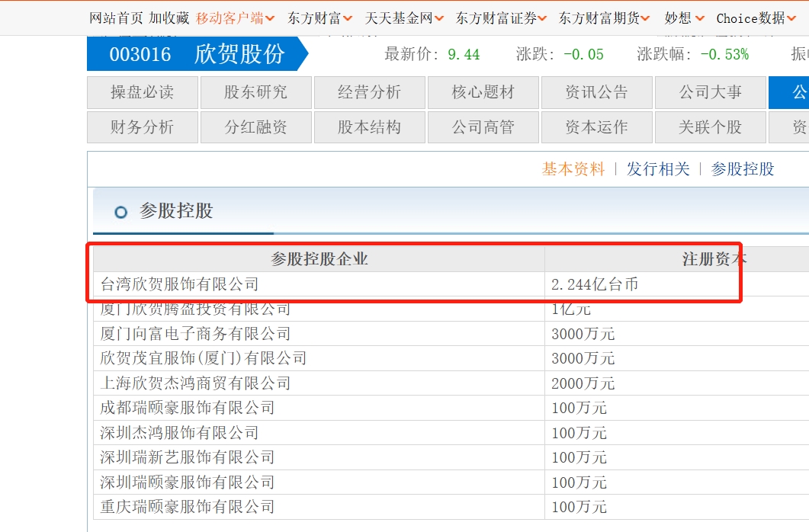809x532 pixels.
Task: Jump to 发行相关 section link
Action: [658, 169]
